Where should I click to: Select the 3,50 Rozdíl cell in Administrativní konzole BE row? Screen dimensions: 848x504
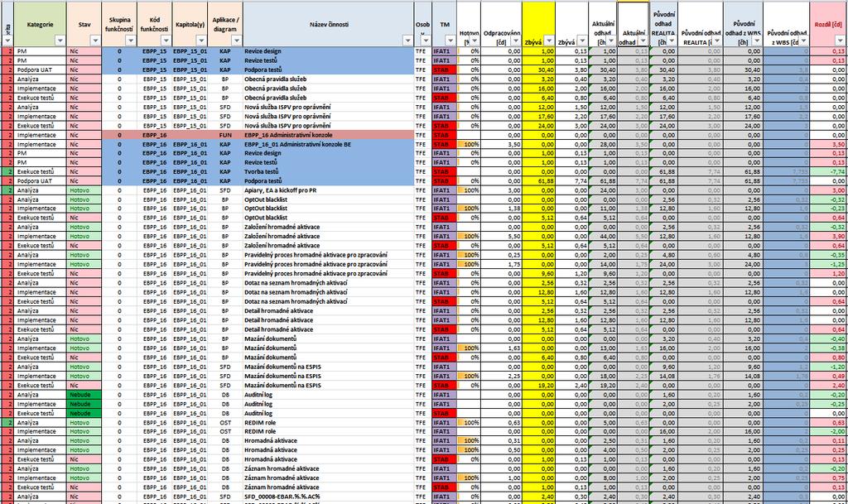click(x=828, y=144)
